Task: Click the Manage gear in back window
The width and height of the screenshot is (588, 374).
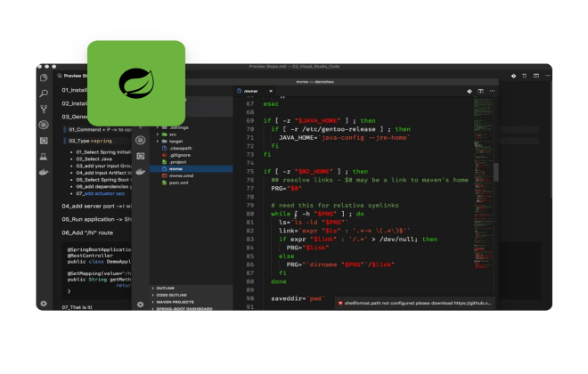Action: point(43,303)
